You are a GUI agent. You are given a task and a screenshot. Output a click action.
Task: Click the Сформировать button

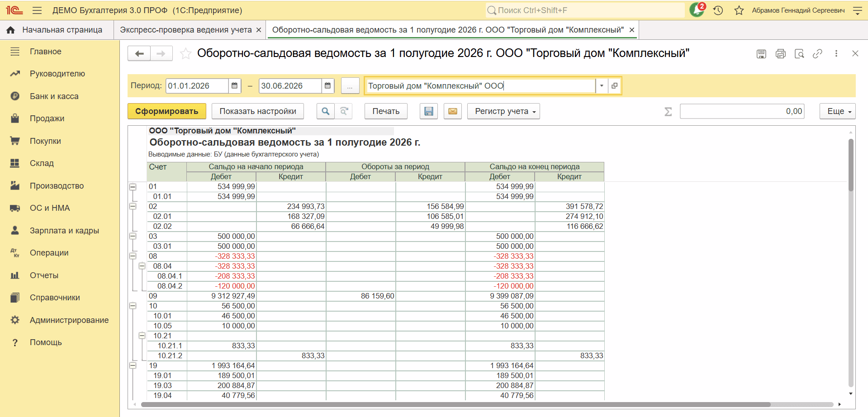point(166,111)
